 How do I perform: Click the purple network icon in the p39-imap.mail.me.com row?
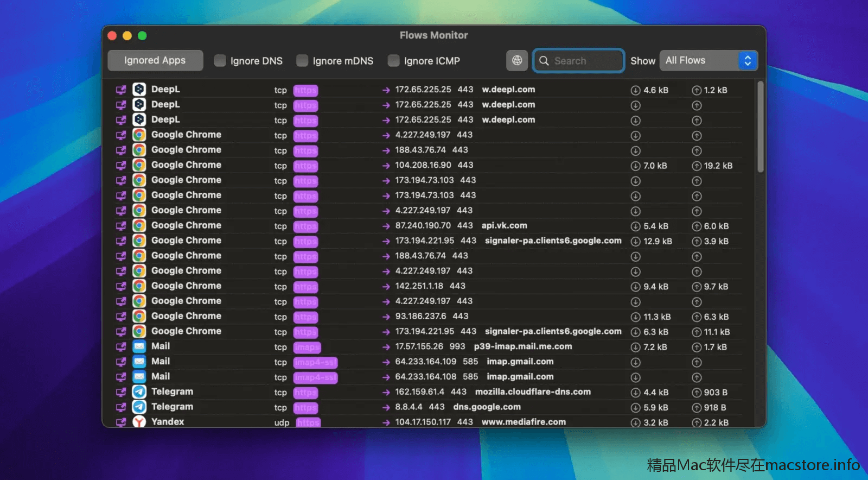121,347
